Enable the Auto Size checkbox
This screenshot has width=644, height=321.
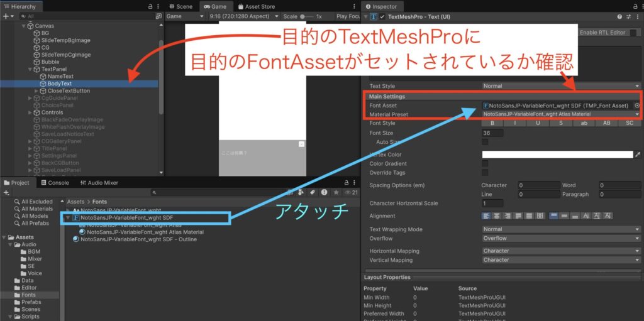485,142
